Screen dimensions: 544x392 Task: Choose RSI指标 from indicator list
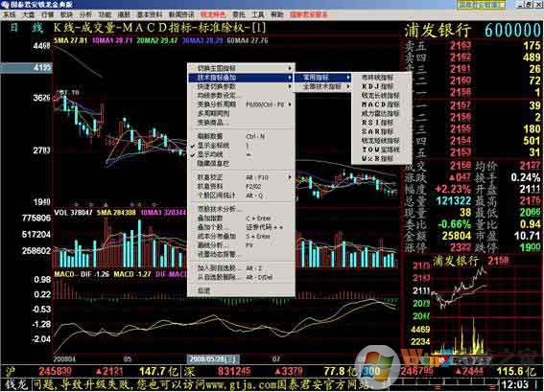pos(377,123)
